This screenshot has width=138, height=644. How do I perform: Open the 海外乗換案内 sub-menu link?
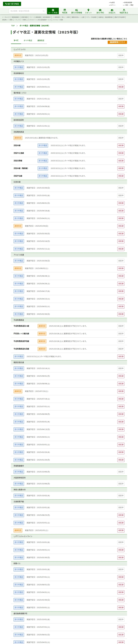47,17
